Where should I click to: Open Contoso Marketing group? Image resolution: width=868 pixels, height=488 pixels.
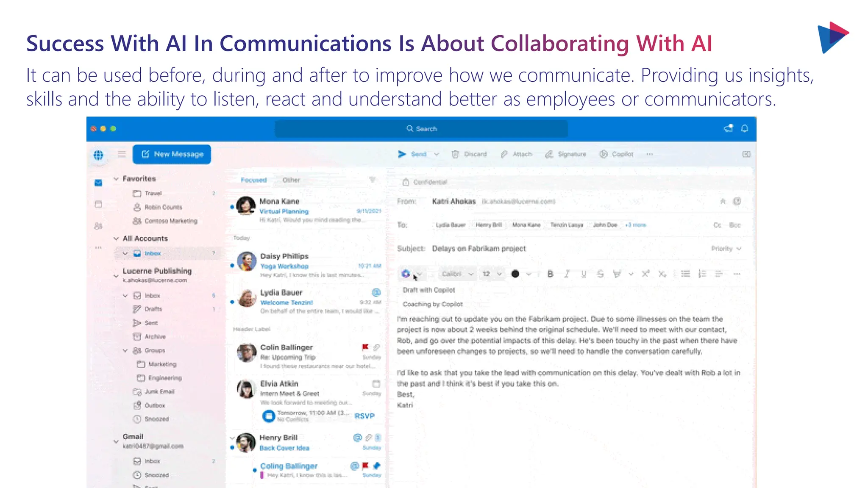point(171,221)
